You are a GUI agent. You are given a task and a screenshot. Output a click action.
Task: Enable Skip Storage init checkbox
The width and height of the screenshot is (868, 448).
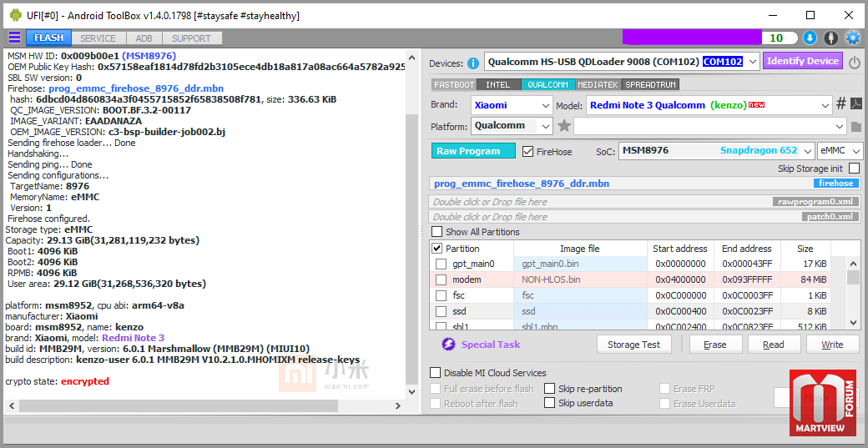pos(854,169)
